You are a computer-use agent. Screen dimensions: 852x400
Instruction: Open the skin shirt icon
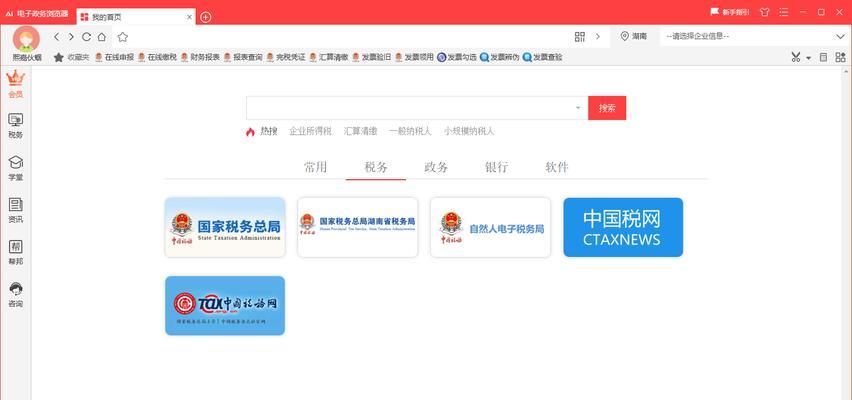(765, 12)
